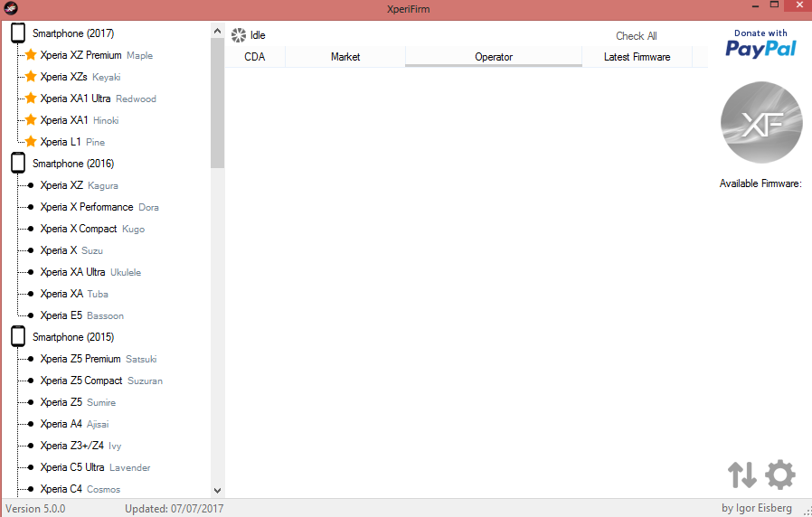Donate with the PayPal button

(x=760, y=43)
